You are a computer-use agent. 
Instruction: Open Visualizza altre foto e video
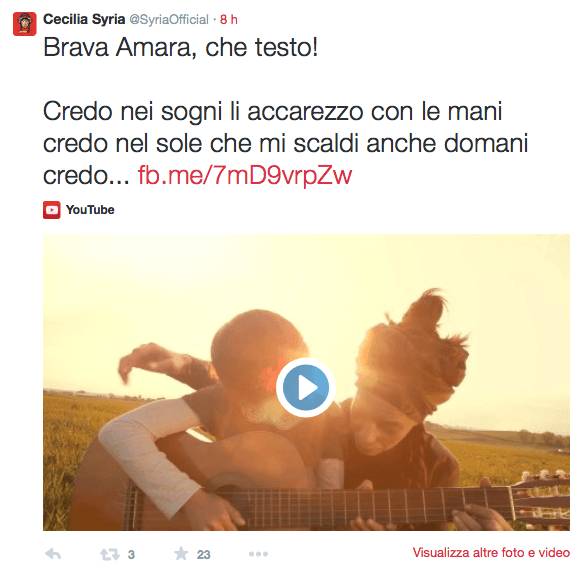tap(491, 553)
